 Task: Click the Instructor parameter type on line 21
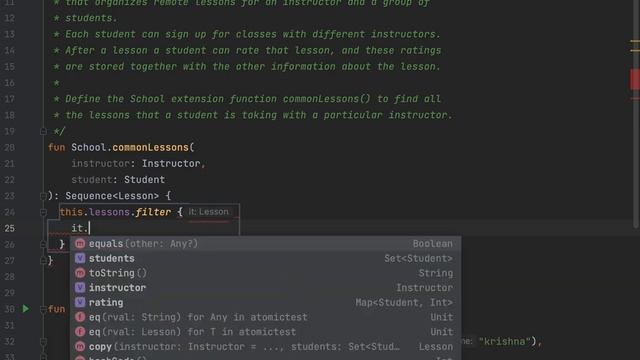171,164
